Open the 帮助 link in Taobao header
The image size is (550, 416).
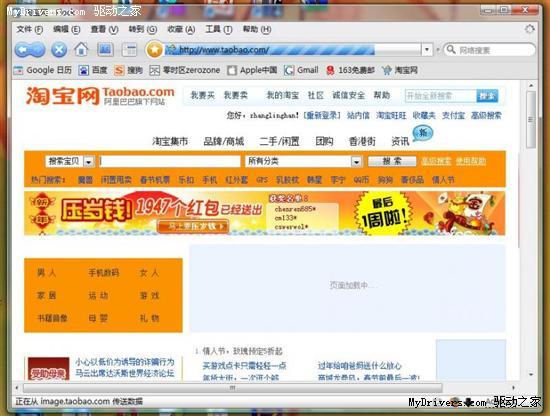pos(382,95)
